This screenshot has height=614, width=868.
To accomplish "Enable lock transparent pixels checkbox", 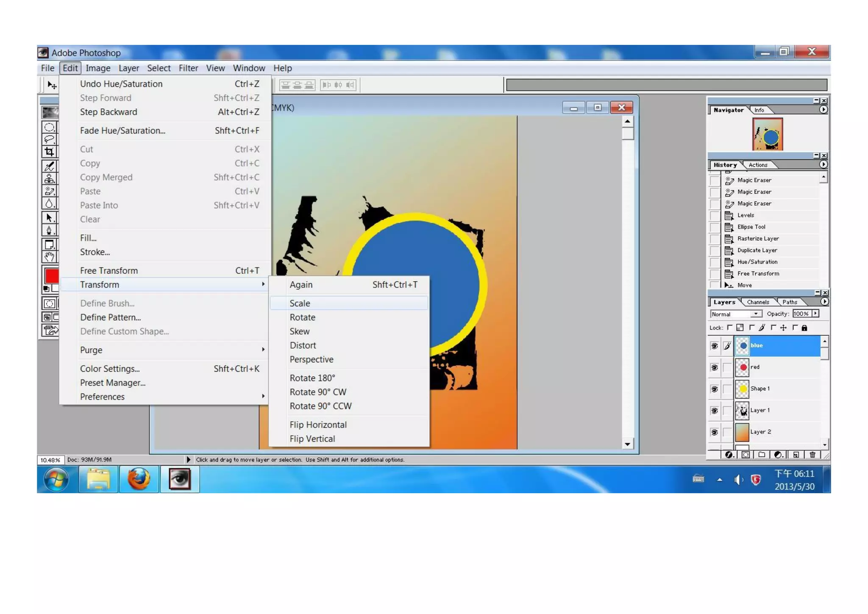I will (730, 328).
